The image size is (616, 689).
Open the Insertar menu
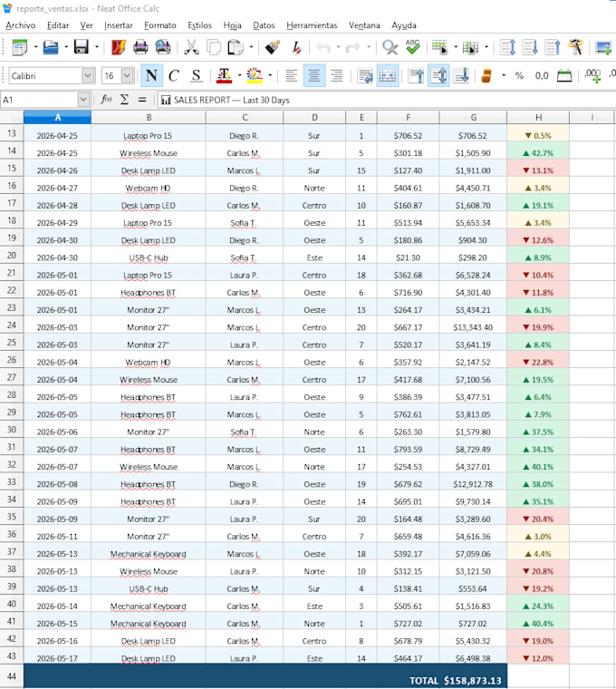click(119, 25)
